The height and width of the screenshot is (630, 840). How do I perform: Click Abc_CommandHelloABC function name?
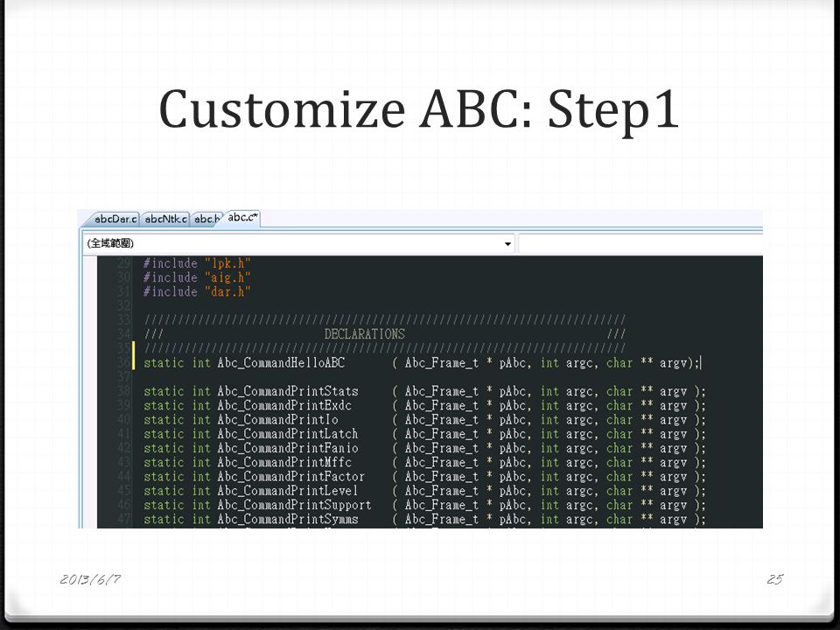281,363
